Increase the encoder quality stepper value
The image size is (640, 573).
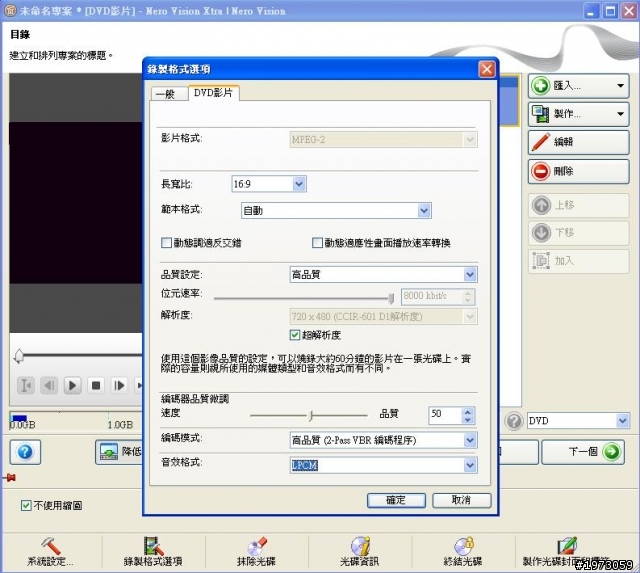pyautogui.click(x=468, y=411)
